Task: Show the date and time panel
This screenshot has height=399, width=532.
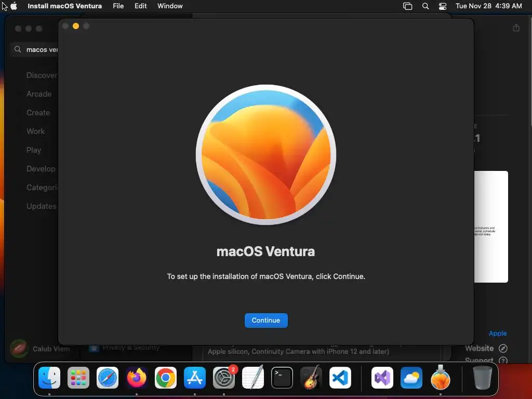Action: 488,6
